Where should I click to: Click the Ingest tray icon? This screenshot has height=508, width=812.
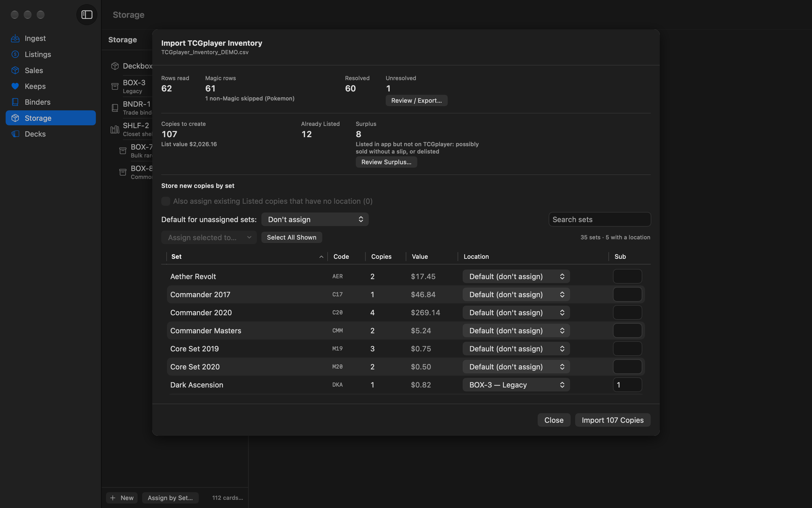15,38
